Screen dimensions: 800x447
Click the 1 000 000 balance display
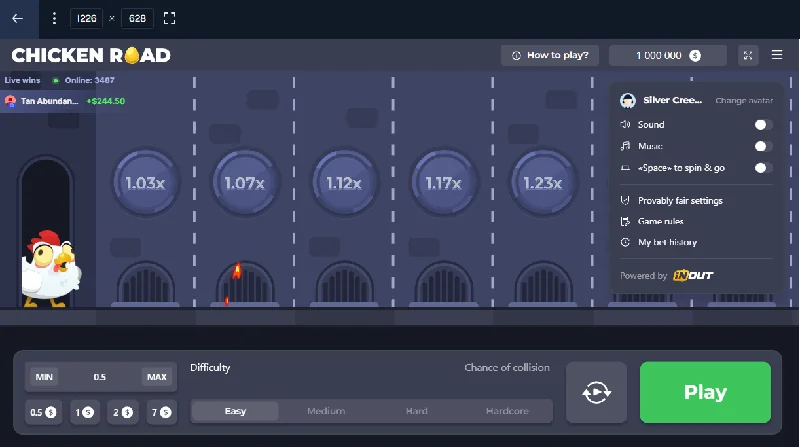pos(667,55)
